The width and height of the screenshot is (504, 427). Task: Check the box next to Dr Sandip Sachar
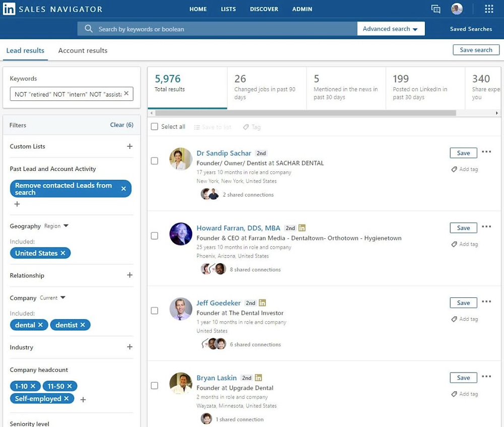click(155, 161)
